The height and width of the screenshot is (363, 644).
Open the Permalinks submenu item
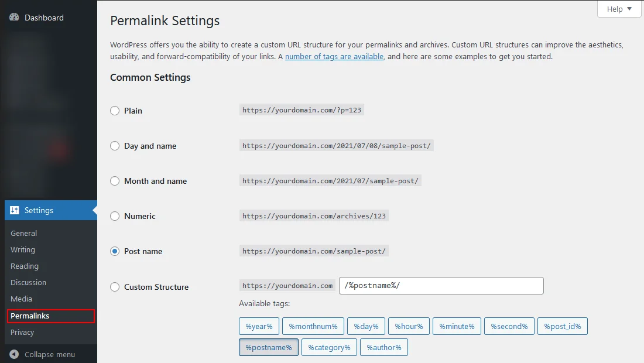(x=30, y=316)
